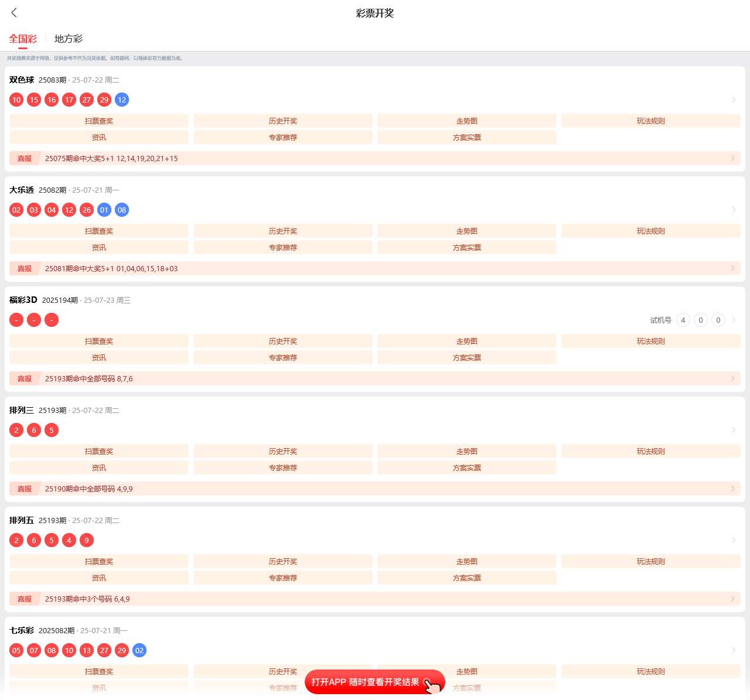The width and height of the screenshot is (750, 700).
Task: Open 历史开奖 for 排列三
Action: 283,451
